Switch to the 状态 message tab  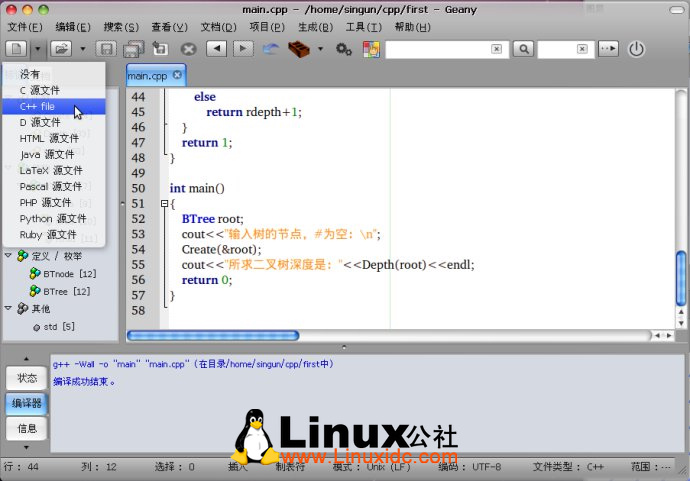(27, 378)
